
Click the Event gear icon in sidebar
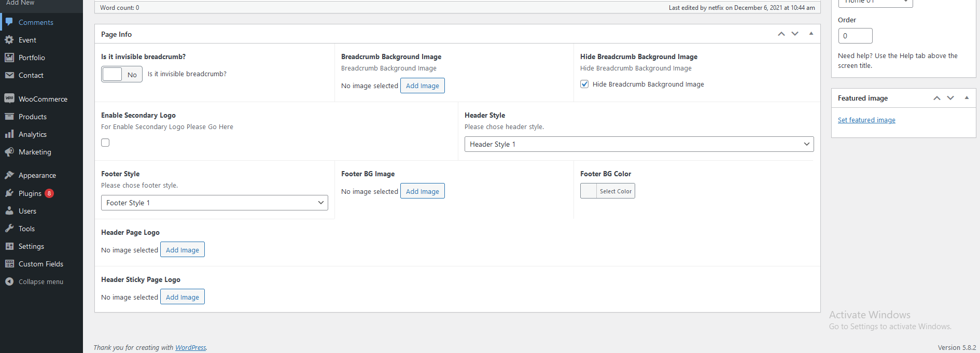tap(9, 40)
